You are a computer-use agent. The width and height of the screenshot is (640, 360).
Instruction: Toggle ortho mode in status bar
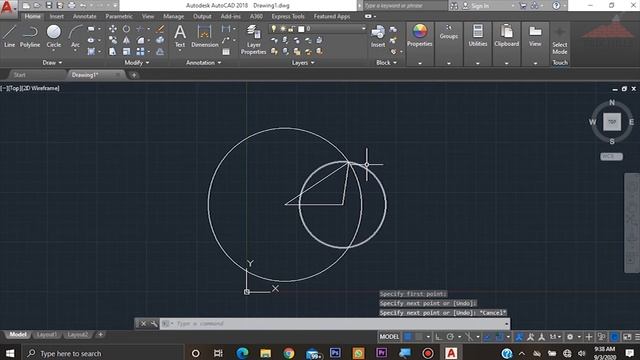[438, 337]
